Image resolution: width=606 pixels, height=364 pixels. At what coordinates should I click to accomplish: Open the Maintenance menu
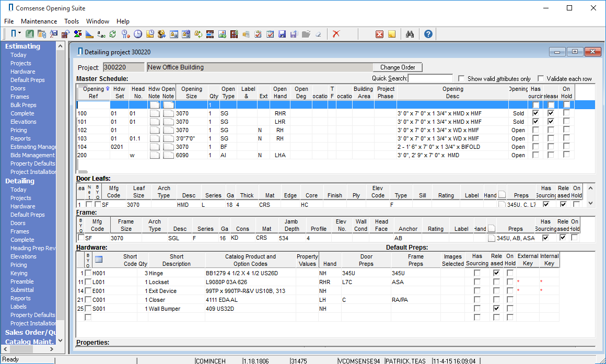[39, 21]
